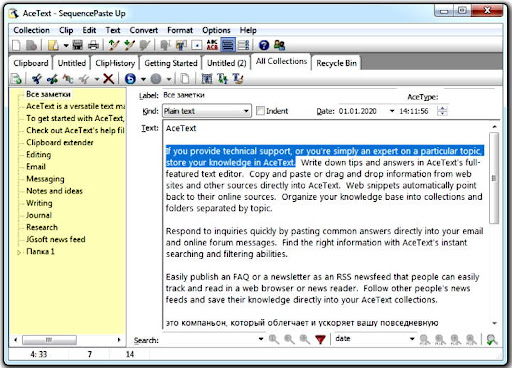512x368 pixels.
Task: Click the red funnel filter icon
Action: pyautogui.click(x=320, y=339)
